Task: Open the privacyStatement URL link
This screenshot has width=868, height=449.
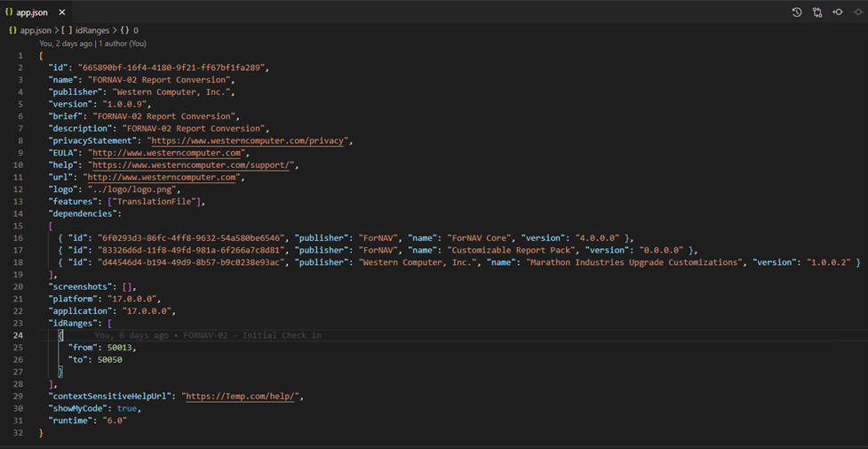Action: tap(251, 140)
